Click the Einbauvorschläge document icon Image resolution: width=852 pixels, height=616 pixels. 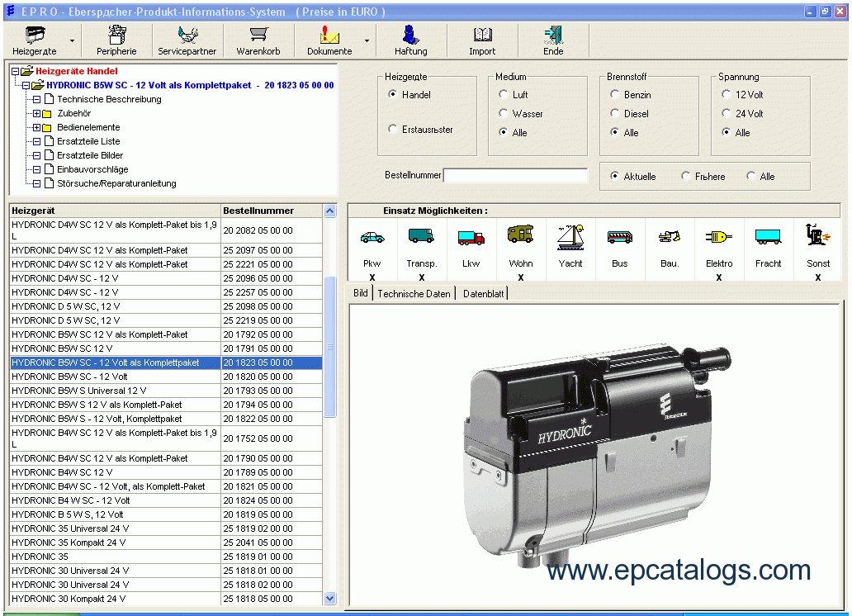[49, 169]
